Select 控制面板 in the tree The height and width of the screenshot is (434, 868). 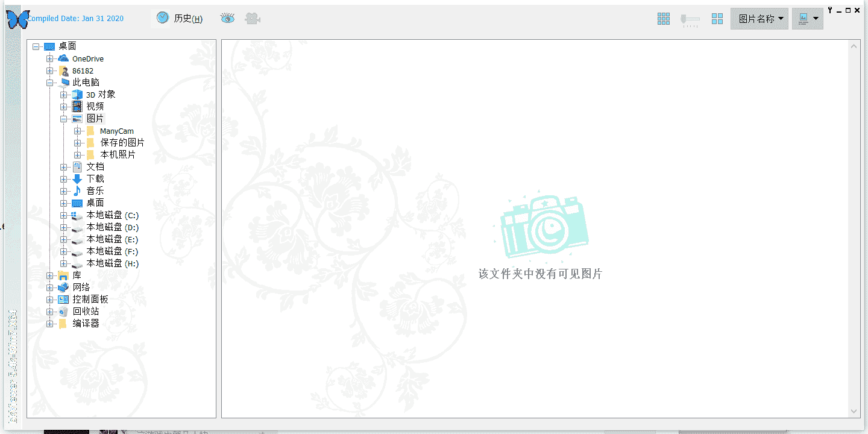tap(90, 300)
